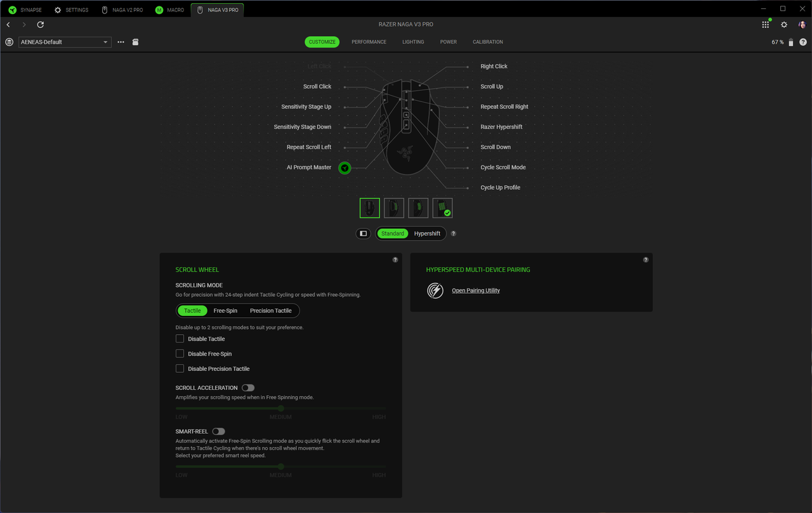The image size is (812, 513).
Task: Click the user avatar icon
Action: click(x=802, y=25)
